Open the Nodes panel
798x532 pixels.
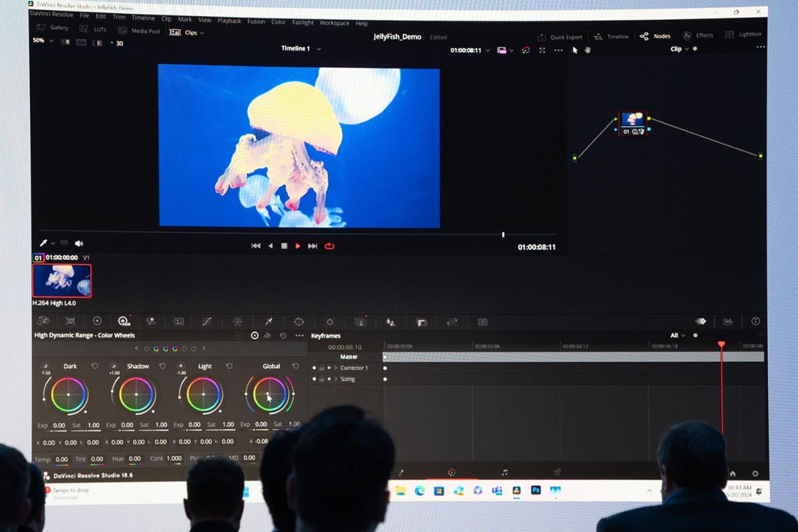[656, 35]
